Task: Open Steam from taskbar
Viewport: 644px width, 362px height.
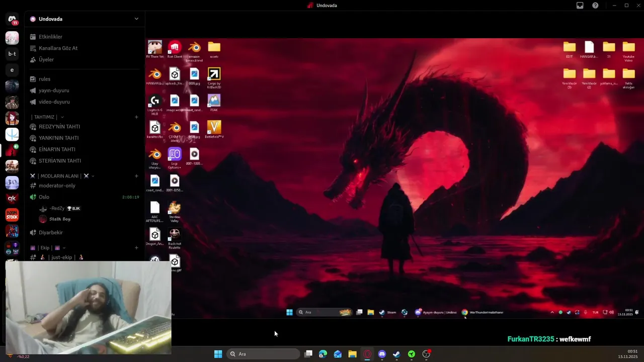Action: click(x=396, y=354)
